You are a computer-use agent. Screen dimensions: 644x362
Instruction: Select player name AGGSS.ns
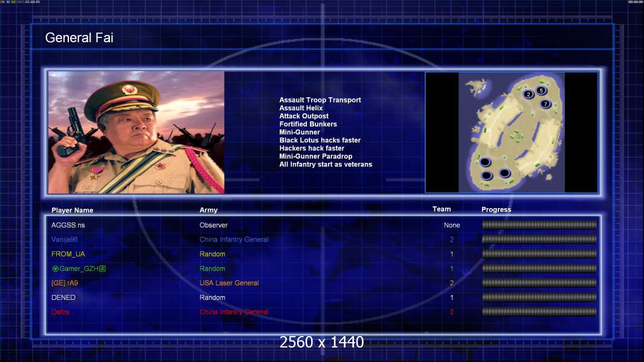(x=68, y=225)
